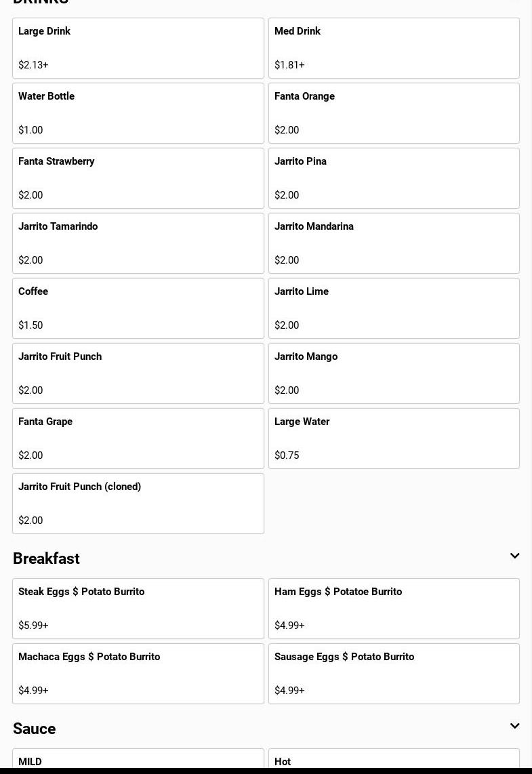Screen dimensions: 532x774
Task: Select the Large Drink item
Action: click(x=138, y=48)
